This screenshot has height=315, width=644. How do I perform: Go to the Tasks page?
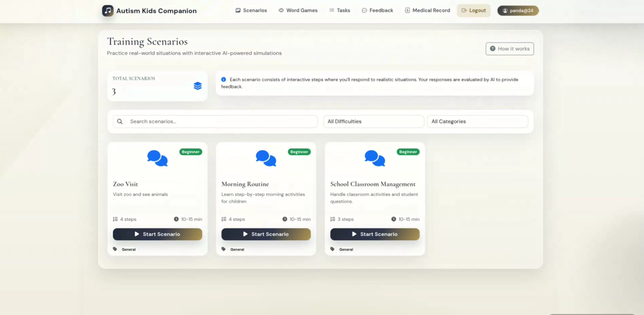[x=340, y=11]
